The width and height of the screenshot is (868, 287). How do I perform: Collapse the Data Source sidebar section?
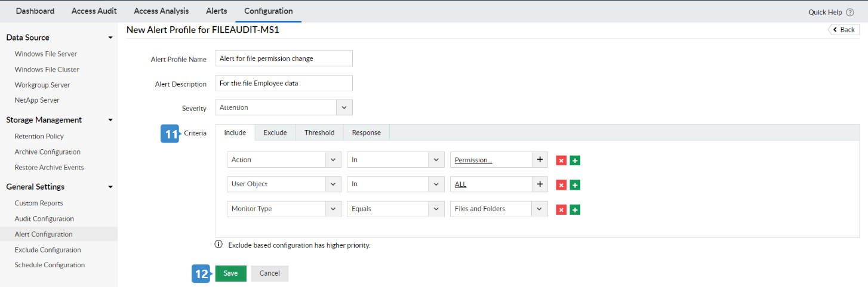[110, 38]
